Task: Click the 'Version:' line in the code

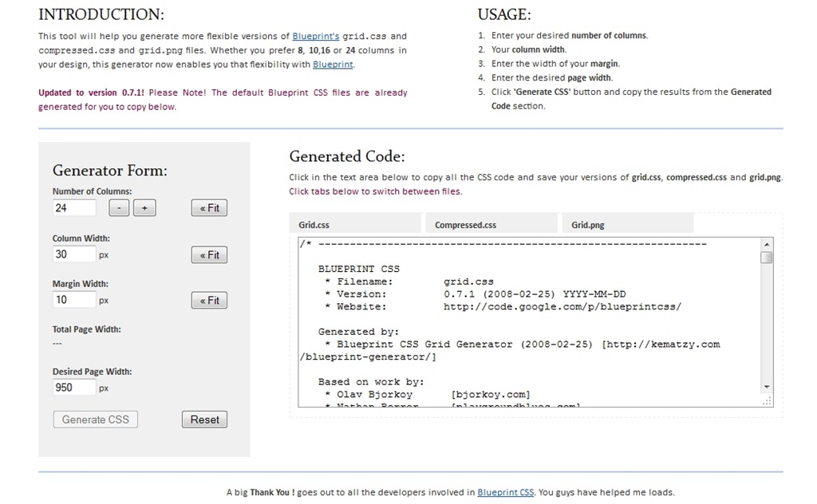Action: pos(476,293)
